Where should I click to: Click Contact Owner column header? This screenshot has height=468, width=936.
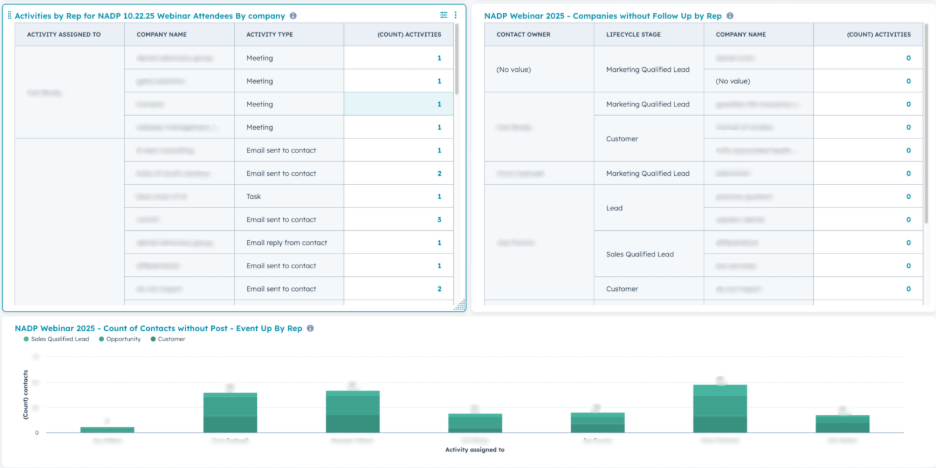coord(523,34)
